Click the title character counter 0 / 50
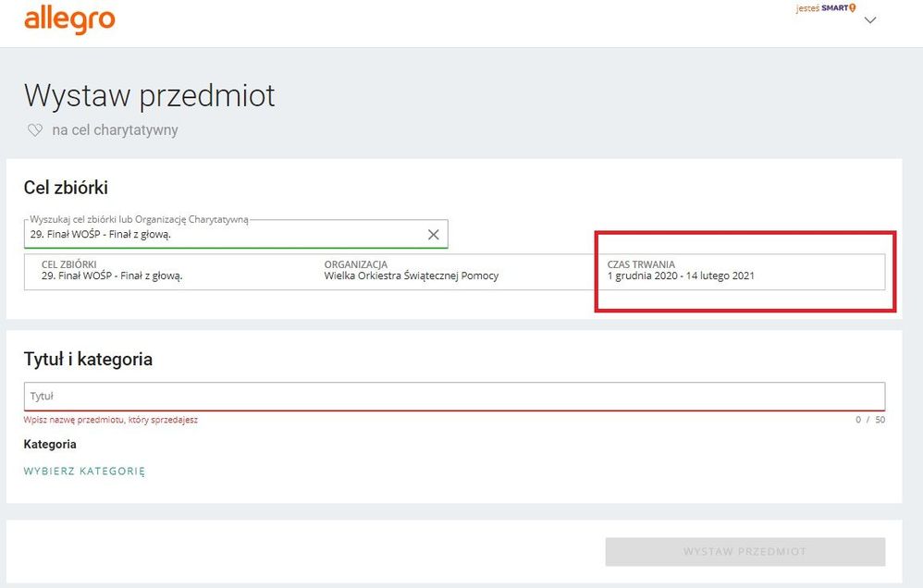 pos(869,420)
